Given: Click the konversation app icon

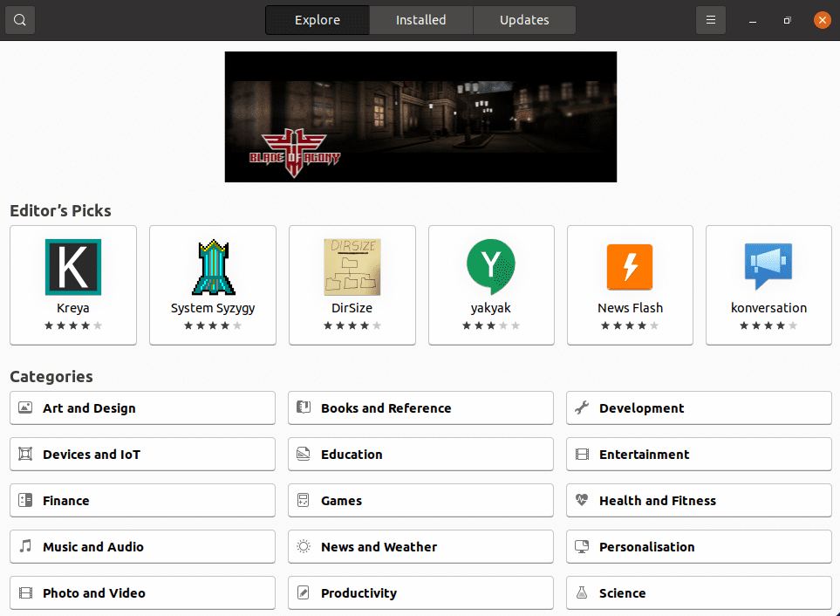Looking at the screenshot, I should pos(768,267).
